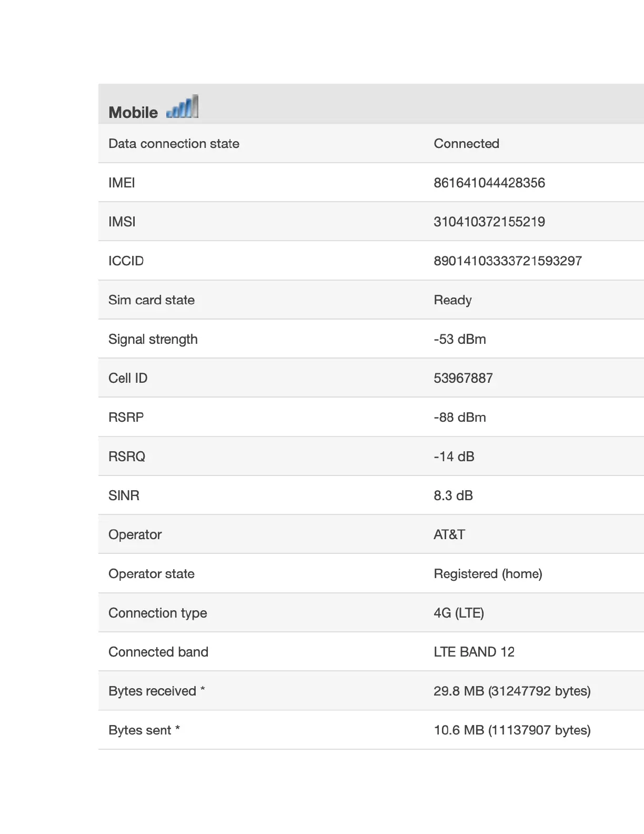The width and height of the screenshot is (644, 834).
Task: Select the Bytes sent label
Action: click(144, 730)
